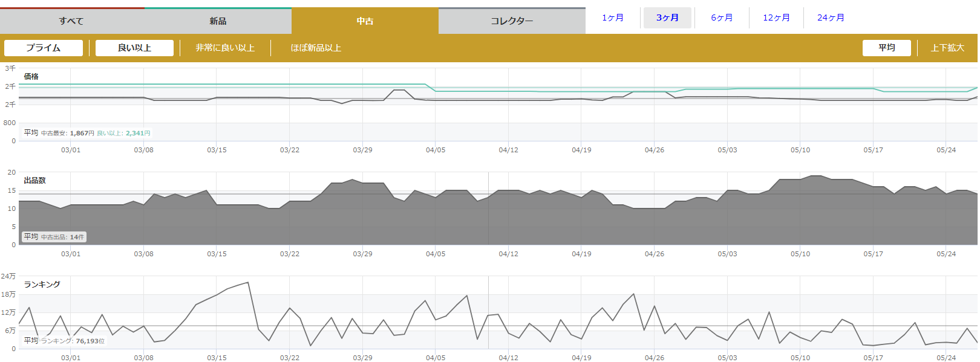The image size is (980, 362).
Task: Open the 新品 tab
Action: click(218, 21)
